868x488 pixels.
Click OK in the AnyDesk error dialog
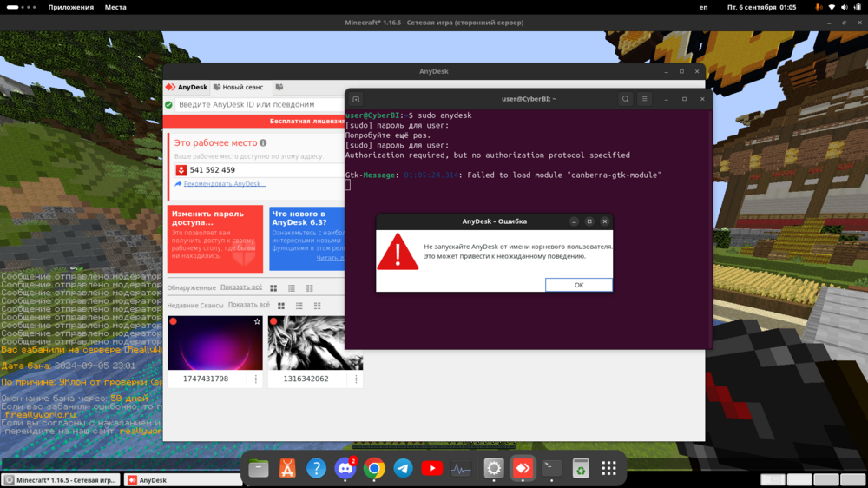click(x=578, y=285)
